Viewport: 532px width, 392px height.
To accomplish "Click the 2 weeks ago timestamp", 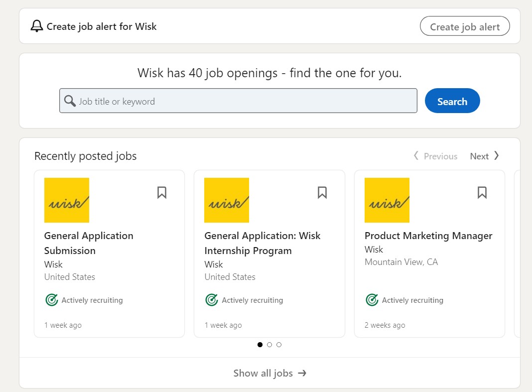I will click(x=385, y=325).
